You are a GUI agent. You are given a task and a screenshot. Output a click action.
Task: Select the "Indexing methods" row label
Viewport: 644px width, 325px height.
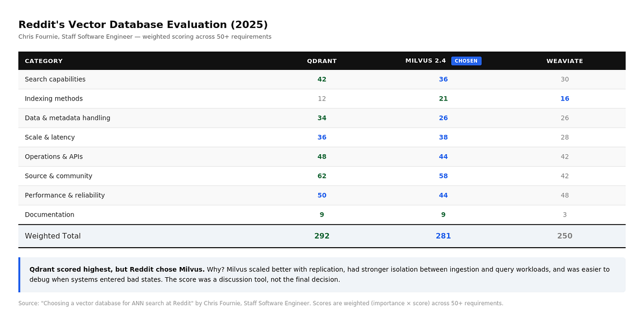(x=54, y=98)
